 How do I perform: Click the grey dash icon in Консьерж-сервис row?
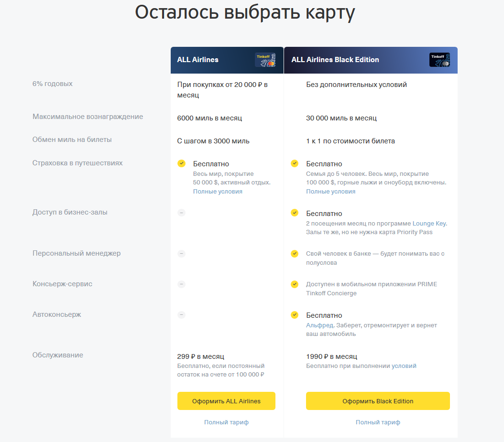pyautogui.click(x=181, y=284)
